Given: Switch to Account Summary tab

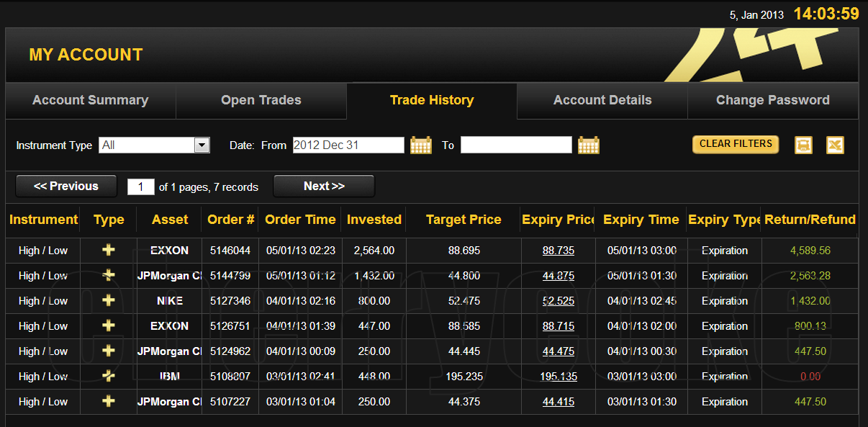Looking at the screenshot, I should (x=91, y=101).
